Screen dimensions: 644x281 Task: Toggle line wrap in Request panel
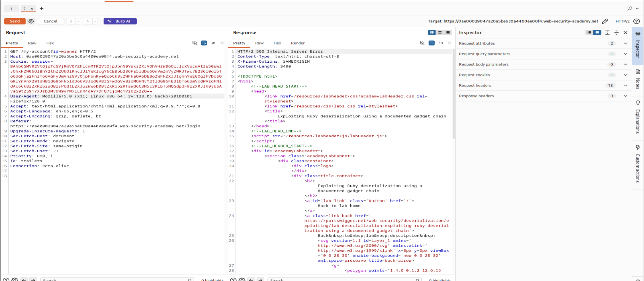pos(204,43)
